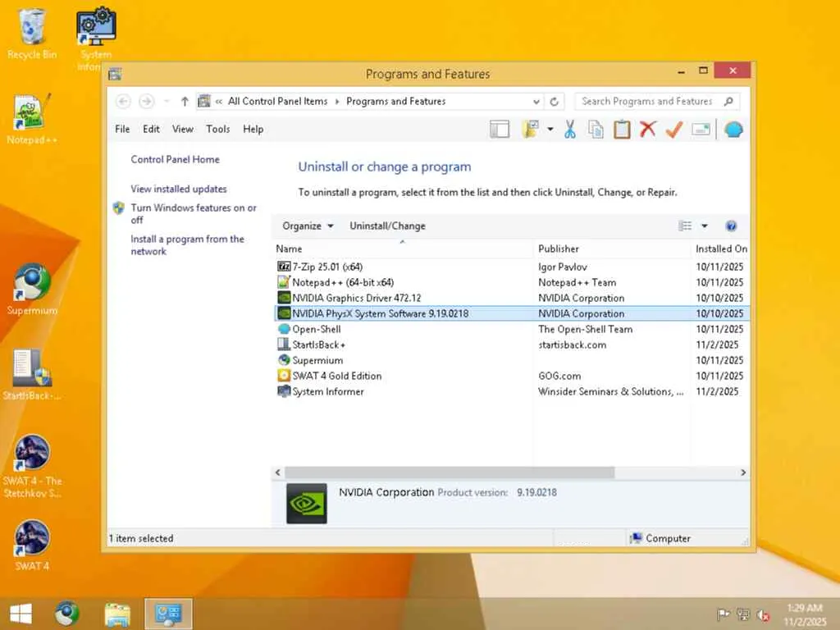The height and width of the screenshot is (630, 840).
Task: Click All Control Panel Items breadcrumb
Action: pos(277,101)
